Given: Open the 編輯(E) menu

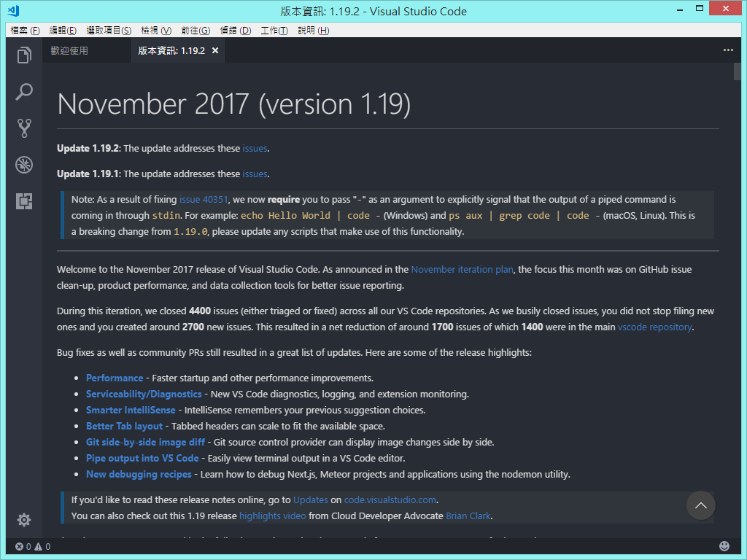Looking at the screenshot, I should click(x=63, y=31).
